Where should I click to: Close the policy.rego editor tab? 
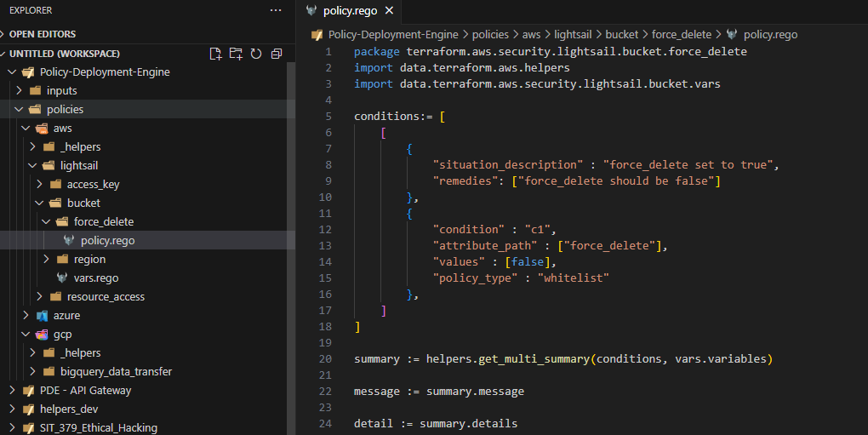389,11
